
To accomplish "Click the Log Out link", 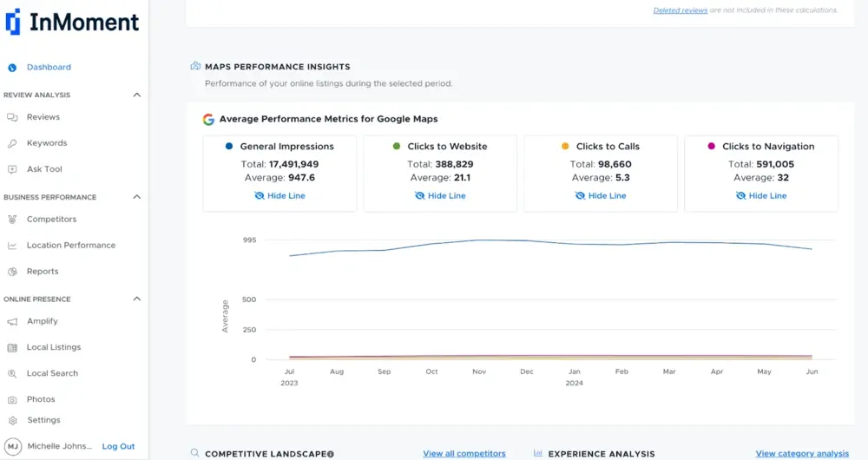I will coord(118,446).
